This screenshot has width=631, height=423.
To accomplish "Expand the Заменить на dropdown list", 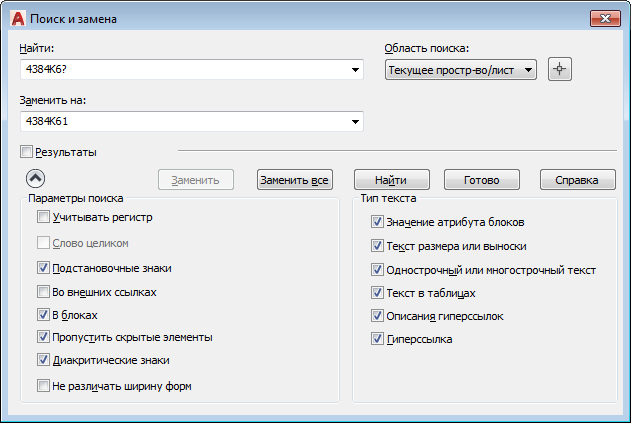I will coord(355,122).
